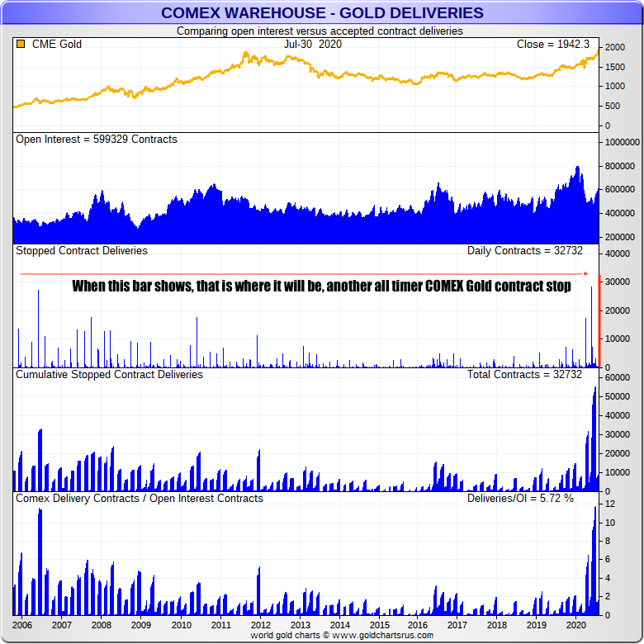Select the Cumulative Stopped Contract Deliveries heading
Image resolution: width=644 pixels, height=644 pixels.
(x=109, y=375)
